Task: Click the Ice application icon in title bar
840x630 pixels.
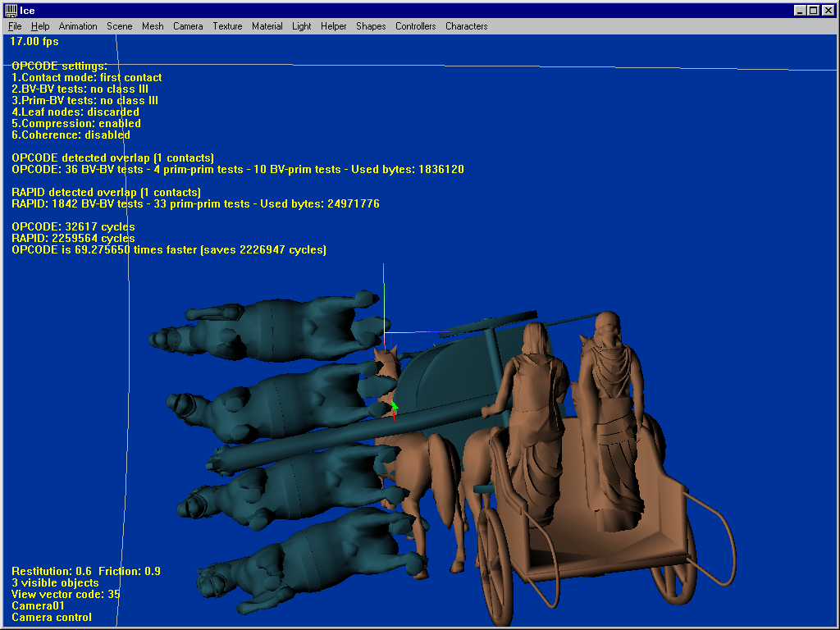Action: coord(11,10)
